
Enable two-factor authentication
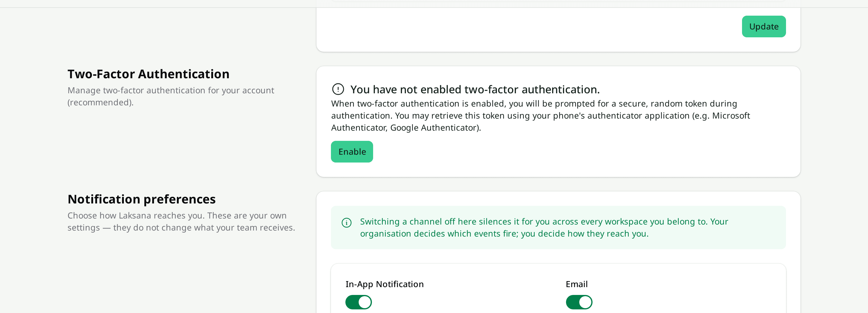tap(352, 152)
